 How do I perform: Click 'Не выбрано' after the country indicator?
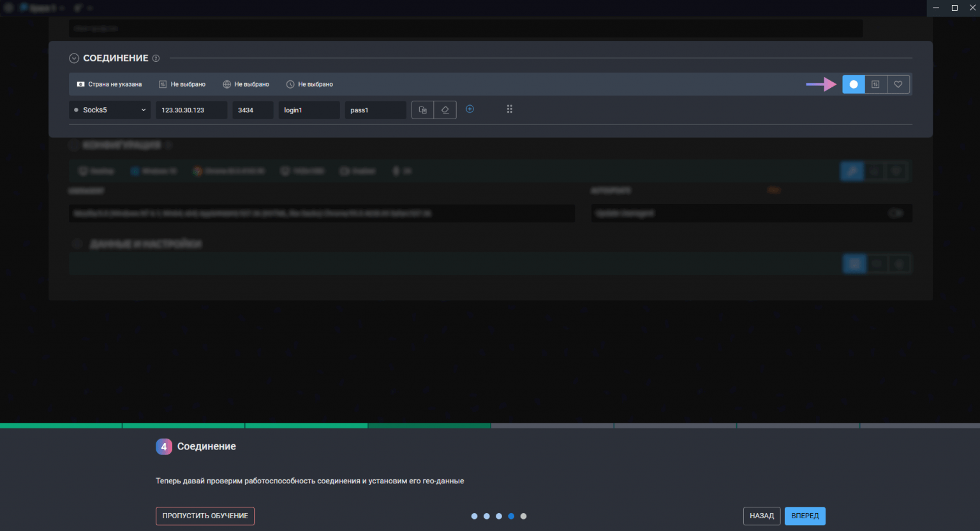(x=182, y=84)
